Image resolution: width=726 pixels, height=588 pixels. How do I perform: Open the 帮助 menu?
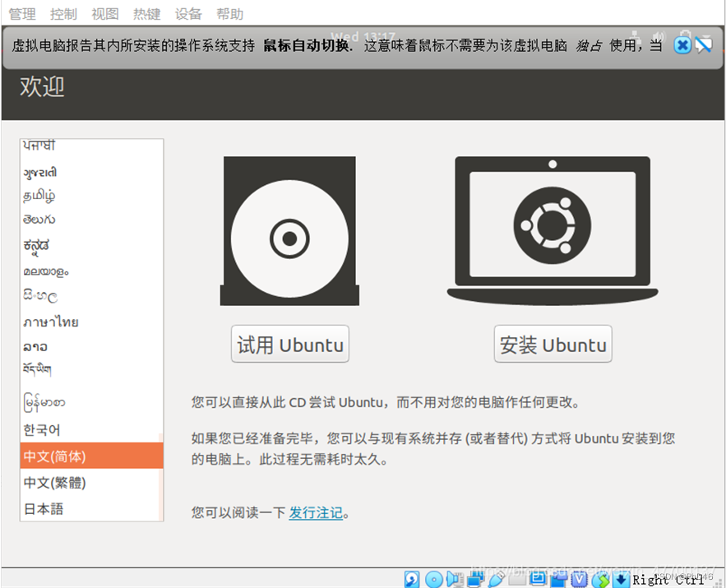point(230,14)
